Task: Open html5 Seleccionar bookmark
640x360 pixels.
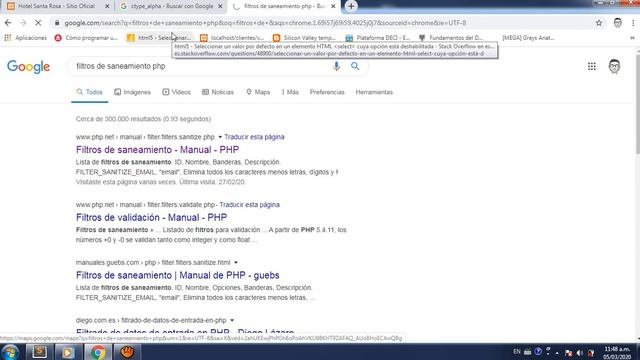Action: coord(159,38)
